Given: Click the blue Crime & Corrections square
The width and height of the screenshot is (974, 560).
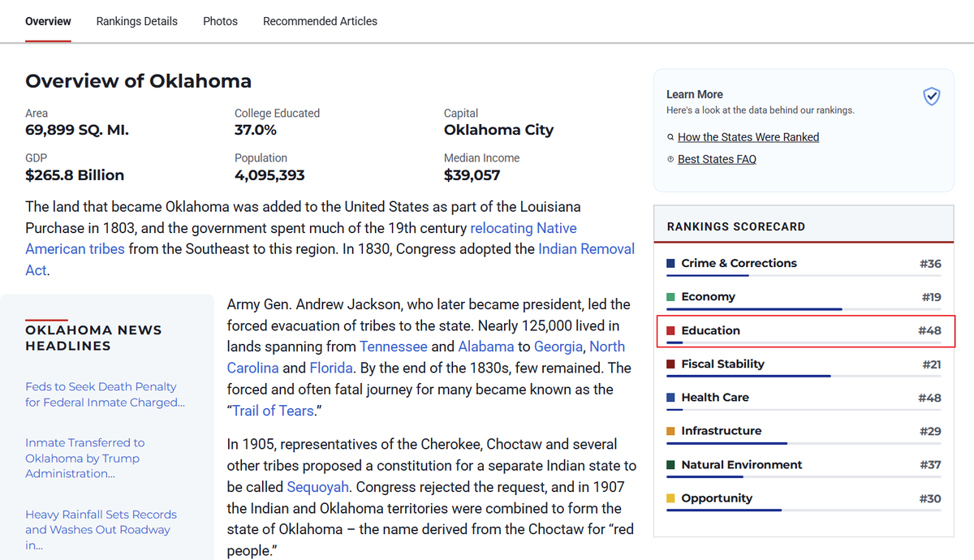Looking at the screenshot, I should pos(670,264).
